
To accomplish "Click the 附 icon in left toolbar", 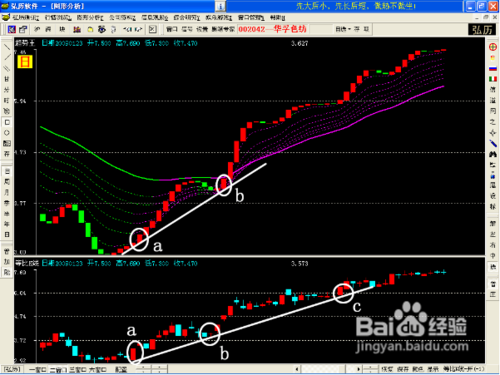I will (x=7, y=272).
